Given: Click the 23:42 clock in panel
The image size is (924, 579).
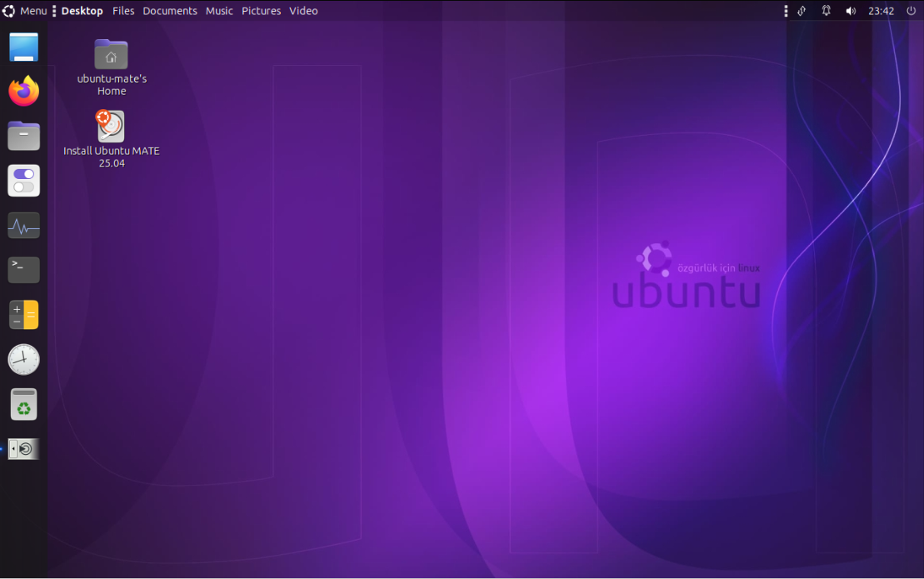Looking at the screenshot, I should (881, 11).
